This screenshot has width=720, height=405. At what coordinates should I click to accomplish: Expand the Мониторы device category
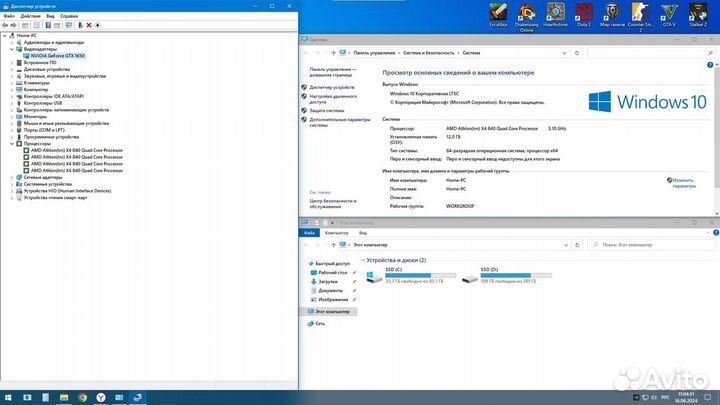tap(11, 116)
